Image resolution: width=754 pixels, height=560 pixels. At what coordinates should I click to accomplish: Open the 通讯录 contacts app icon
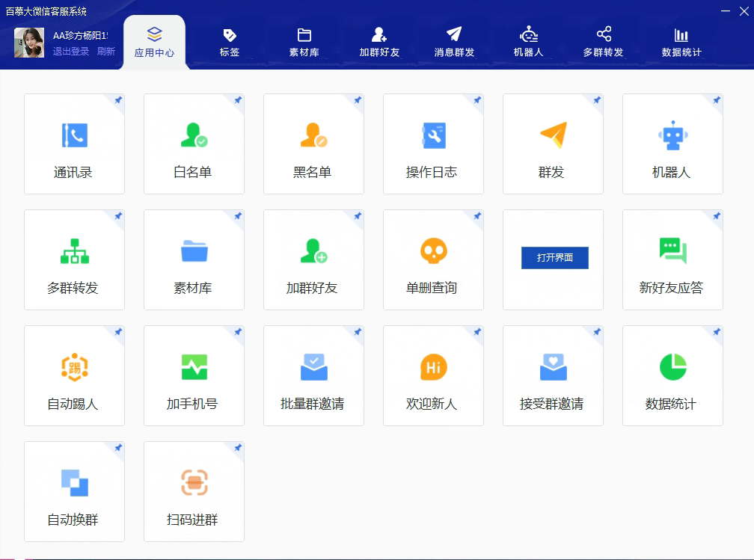74,135
